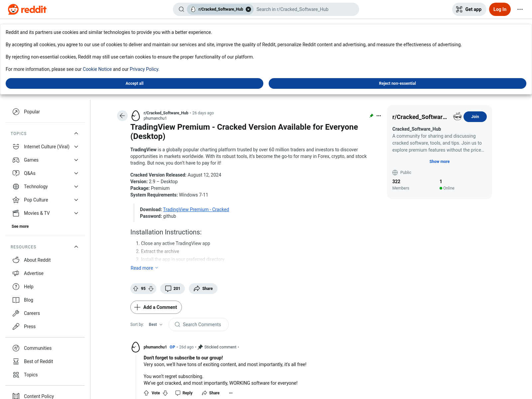Open the Advertise link

point(45,273)
